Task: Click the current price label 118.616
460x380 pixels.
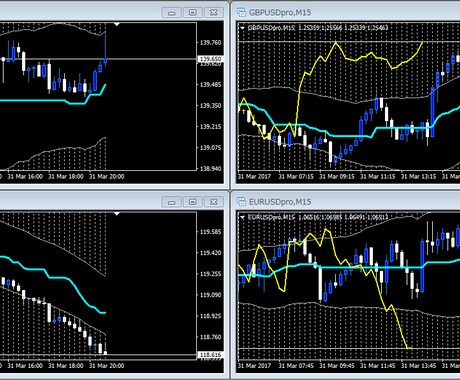Action: [x=210, y=355]
